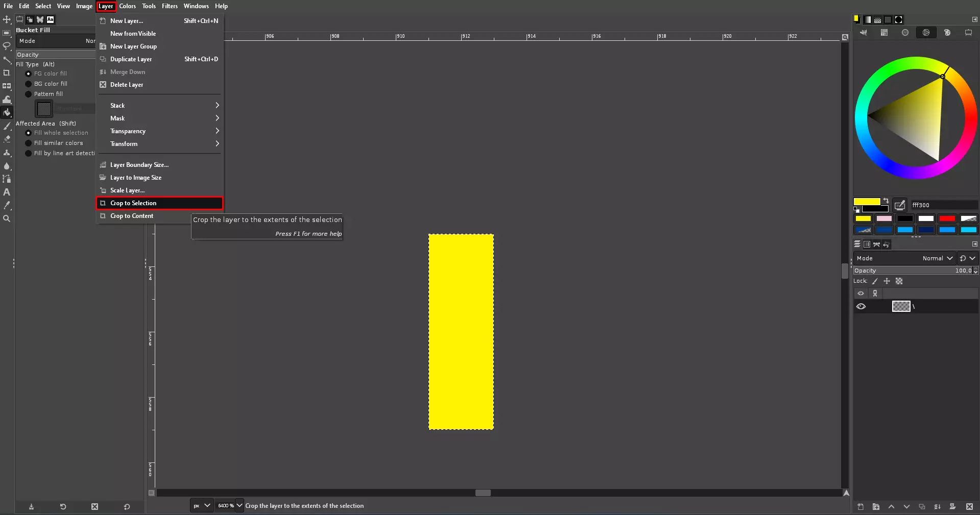Viewport: 980px width, 515px height.
Task: Switch to the color wheel selector
Action: tap(926, 33)
